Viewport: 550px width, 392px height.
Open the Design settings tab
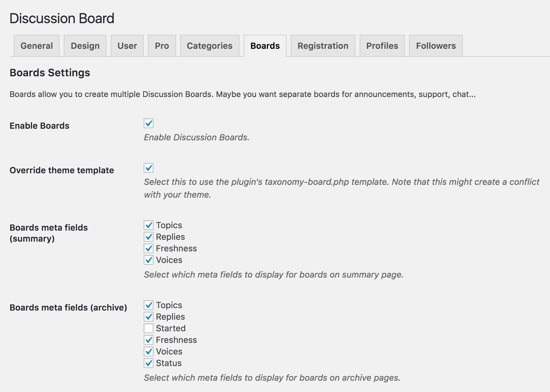(85, 45)
